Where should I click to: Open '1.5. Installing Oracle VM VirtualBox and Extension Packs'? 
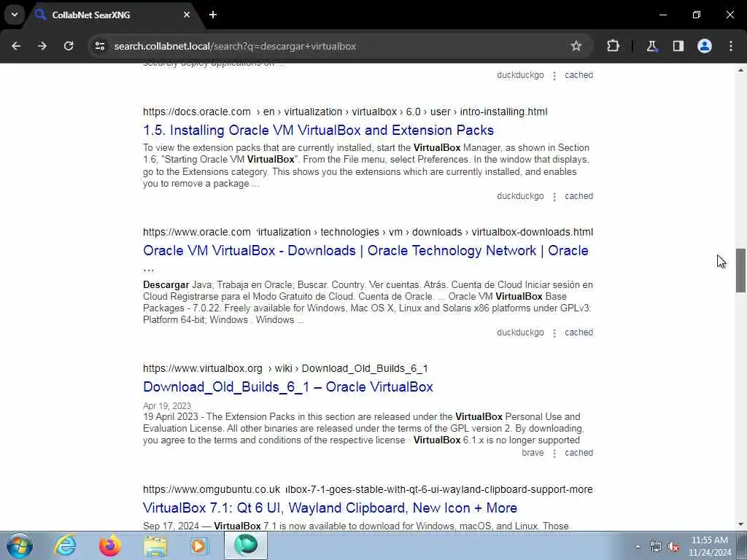pyautogui.click(x=318, y=130)
